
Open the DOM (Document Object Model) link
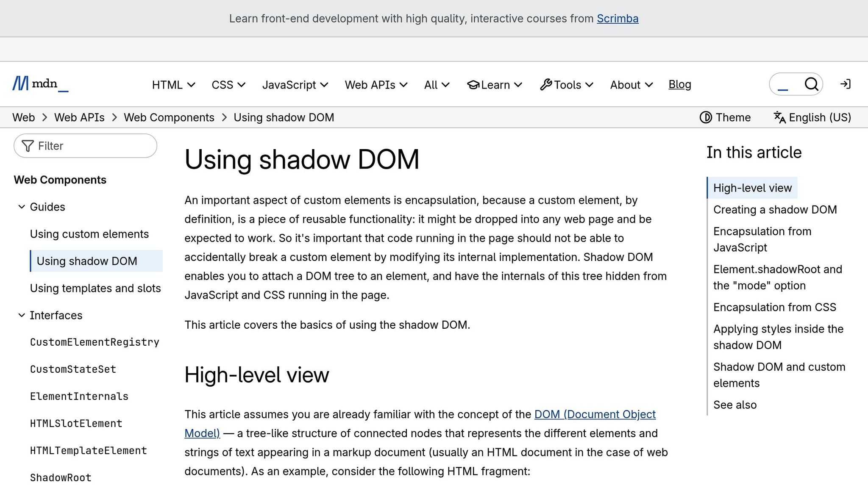[595, 414]
